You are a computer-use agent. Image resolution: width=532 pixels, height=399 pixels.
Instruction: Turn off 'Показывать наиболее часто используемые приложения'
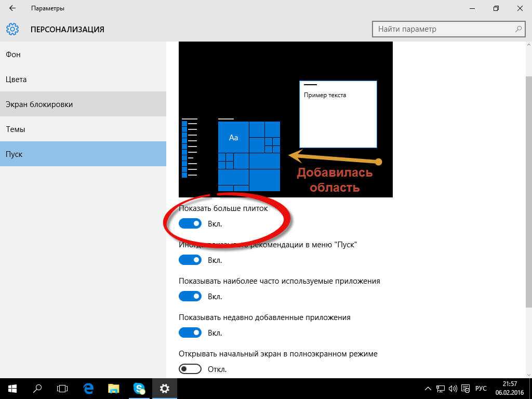coord(190,296)
